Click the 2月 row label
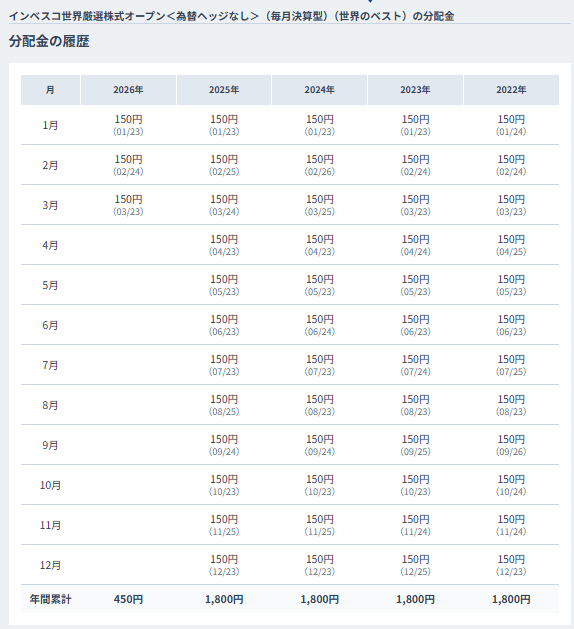The image size is (574, 629). coord(50,165)
